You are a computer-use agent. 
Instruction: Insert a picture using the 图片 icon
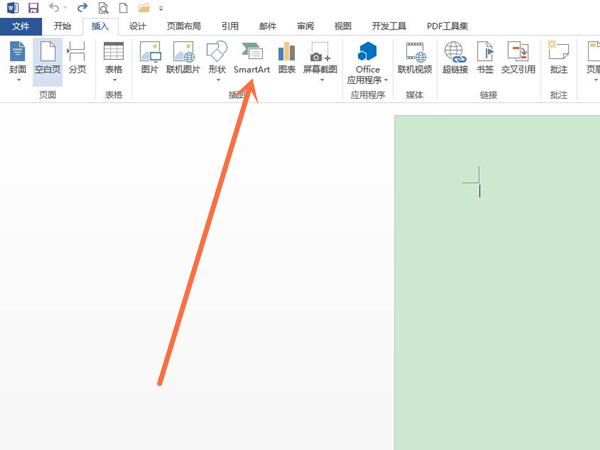click(150, 58)
